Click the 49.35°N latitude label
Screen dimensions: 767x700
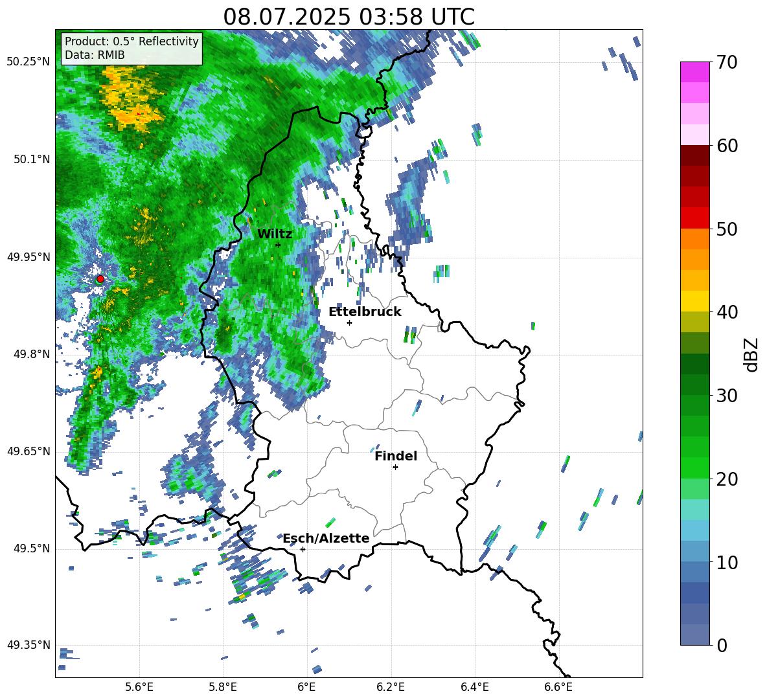[x=29, y=645]
